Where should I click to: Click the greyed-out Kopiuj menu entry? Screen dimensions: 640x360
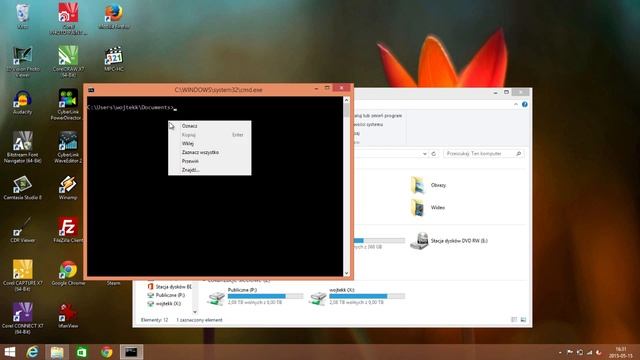209,135
